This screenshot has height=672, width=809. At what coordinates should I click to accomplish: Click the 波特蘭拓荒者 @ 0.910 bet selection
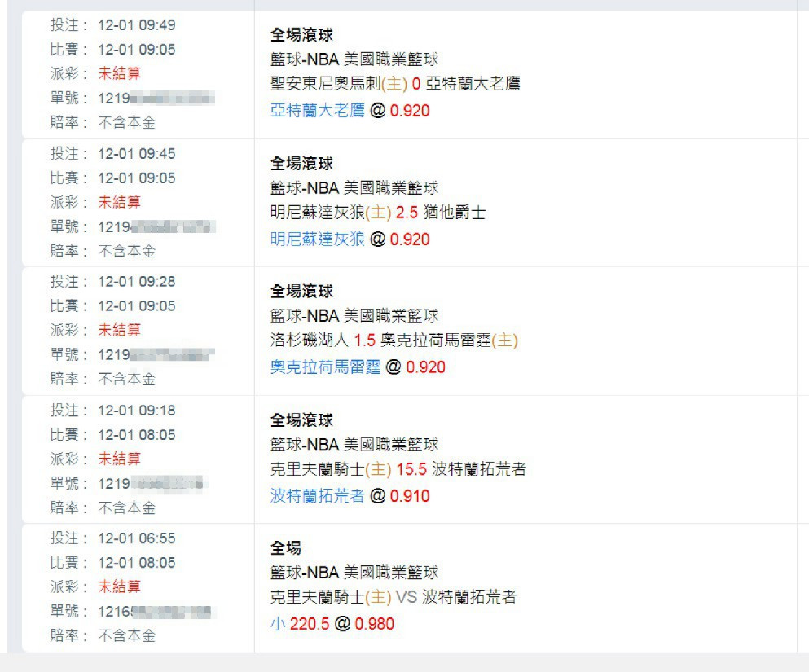point(350,496)
